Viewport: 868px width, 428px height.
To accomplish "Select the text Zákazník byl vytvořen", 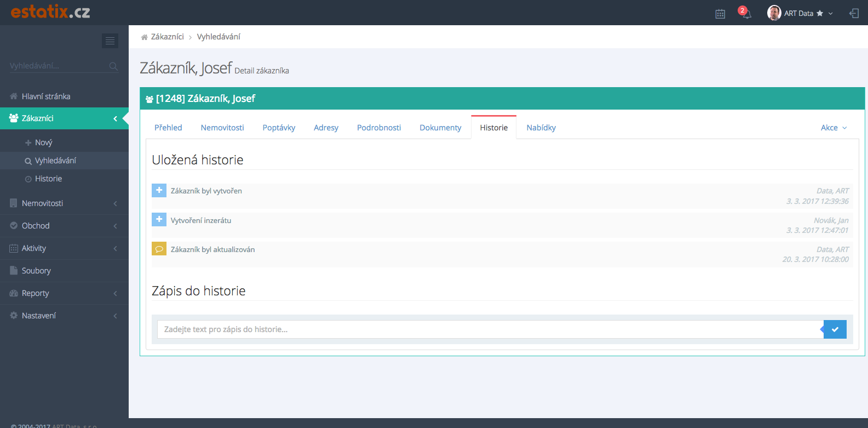I will (206, 191).
